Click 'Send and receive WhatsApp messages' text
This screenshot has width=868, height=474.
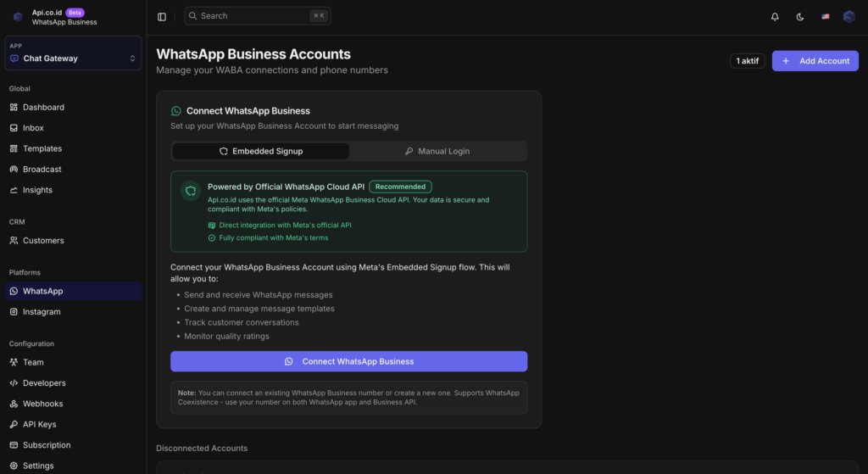259,295
